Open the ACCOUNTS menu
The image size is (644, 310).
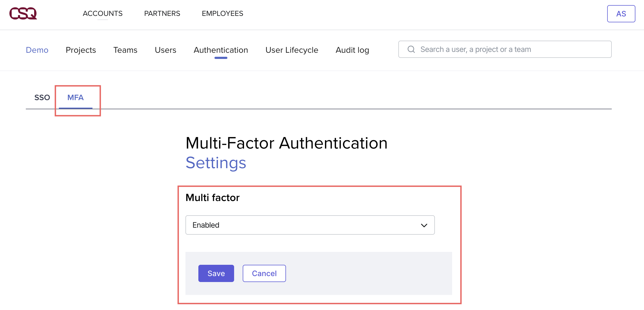click(103, 13)
